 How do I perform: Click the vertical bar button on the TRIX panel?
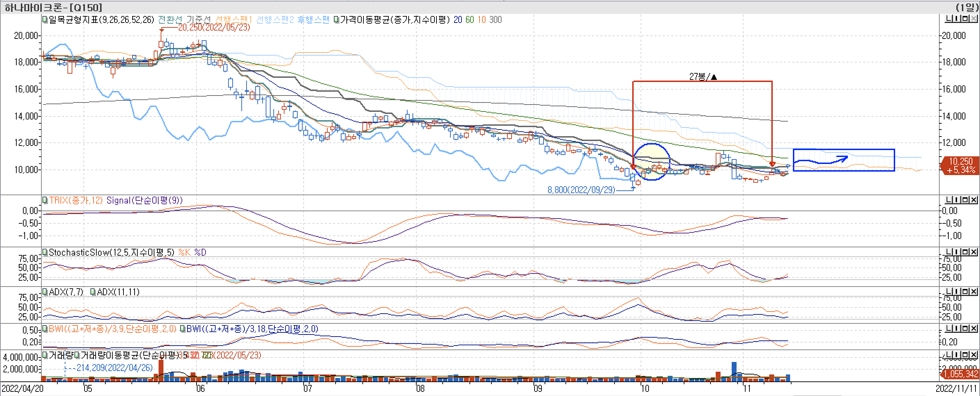(x=956, y=199)
